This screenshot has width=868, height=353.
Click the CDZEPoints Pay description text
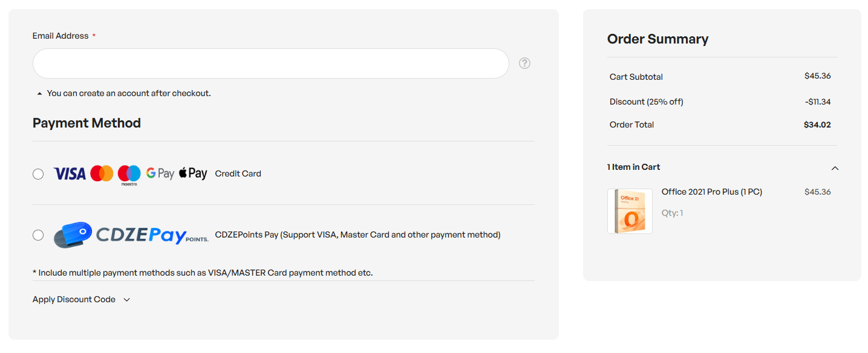[357, 235]
